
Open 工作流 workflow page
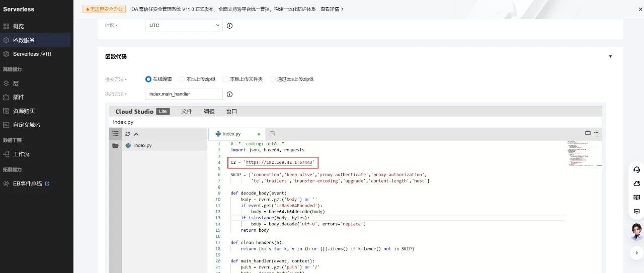pos(21,154)
